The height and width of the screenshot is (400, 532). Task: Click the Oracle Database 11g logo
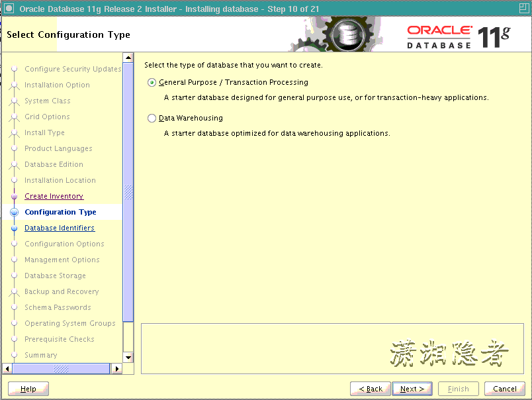(457, 34)
